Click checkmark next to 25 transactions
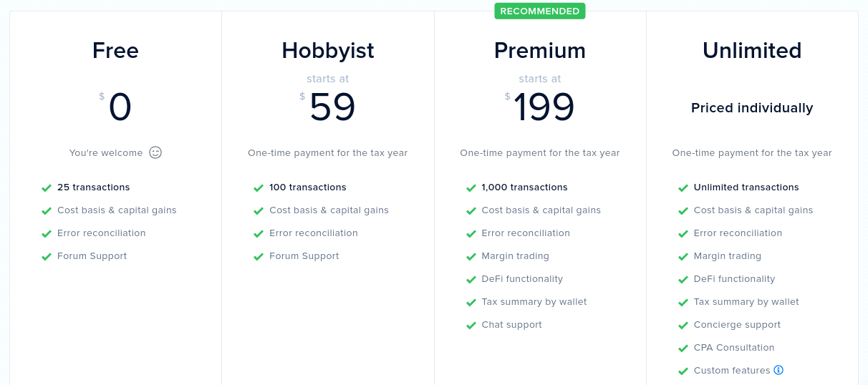This screenshot has height=385, width=868. point(47,187)
